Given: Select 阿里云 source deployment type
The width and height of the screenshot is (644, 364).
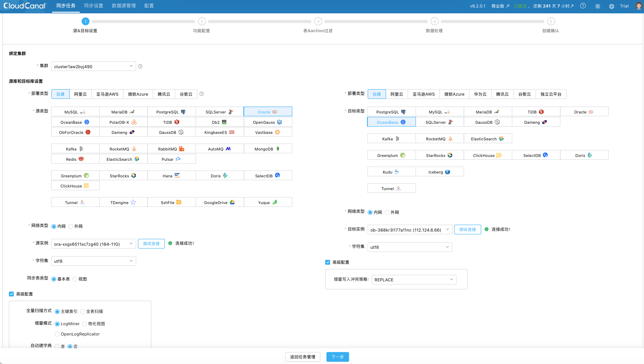Looking at the screenshot, I should pos(80,94).
